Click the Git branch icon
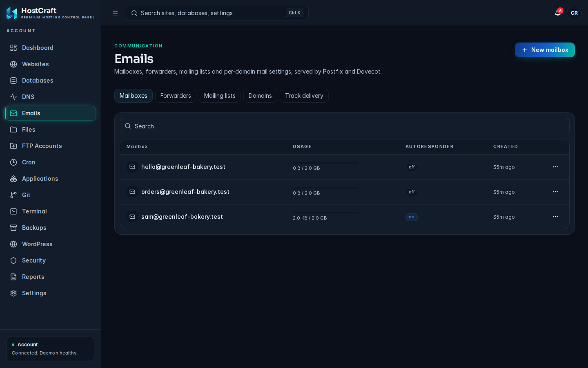588x368 pixels. (x=13, y=195)
